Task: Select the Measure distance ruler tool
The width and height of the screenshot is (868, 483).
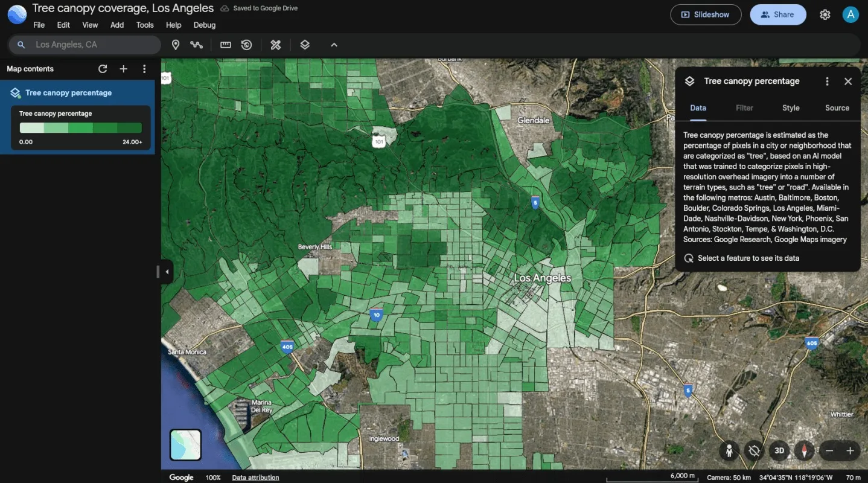Action: click(226, 45)
